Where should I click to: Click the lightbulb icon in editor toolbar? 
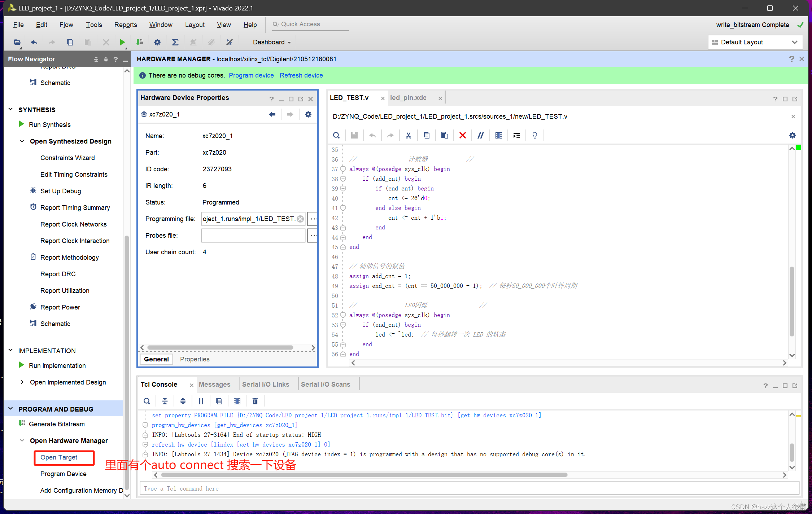(534, 135)
